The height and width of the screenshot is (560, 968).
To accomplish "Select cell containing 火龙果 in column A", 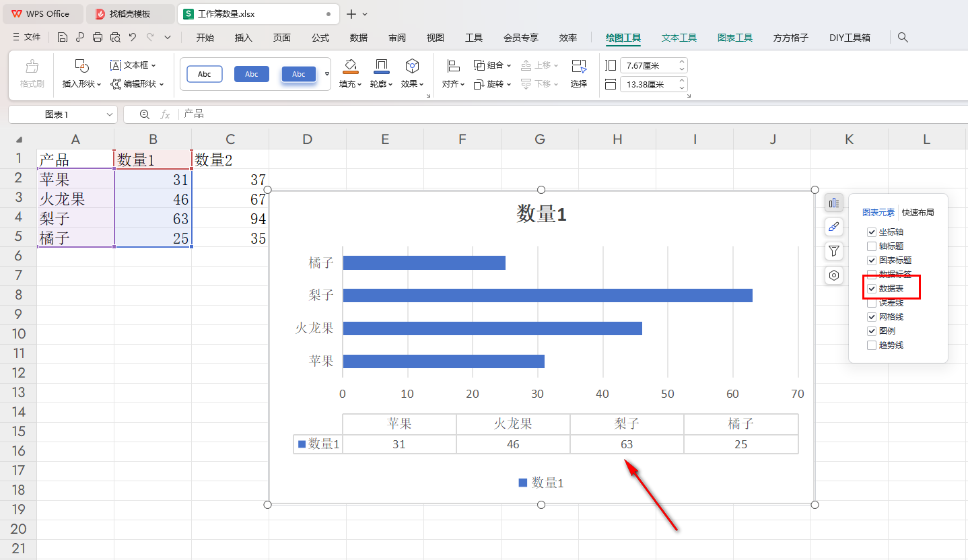I will pyautogui.click(x=75, y=199).
